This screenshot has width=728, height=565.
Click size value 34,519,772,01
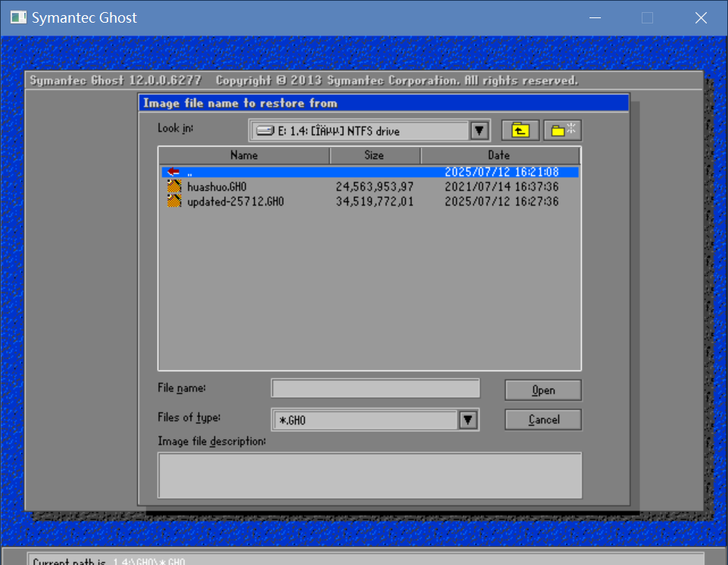pyautogui.click(x=375, y=202)
